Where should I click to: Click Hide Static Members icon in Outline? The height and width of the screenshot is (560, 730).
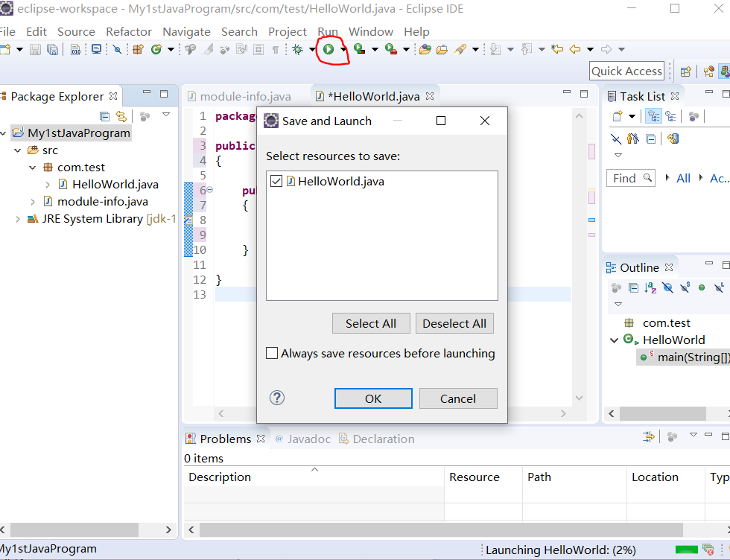tap(685, 287)
